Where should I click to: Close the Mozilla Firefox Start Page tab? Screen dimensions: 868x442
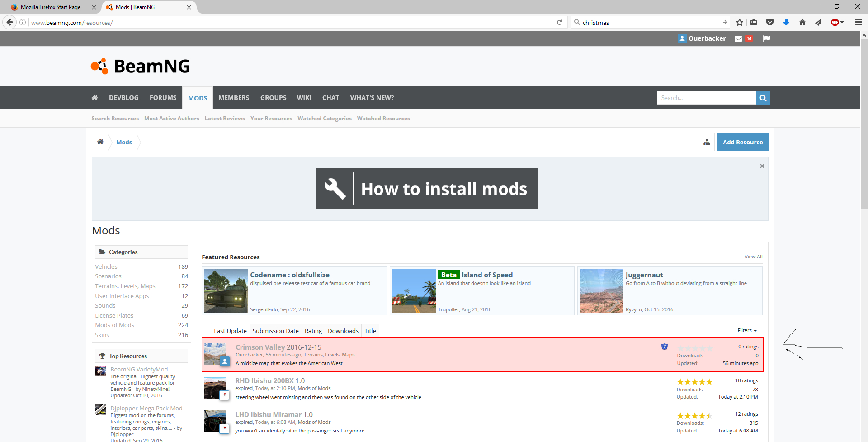[94, 7]
